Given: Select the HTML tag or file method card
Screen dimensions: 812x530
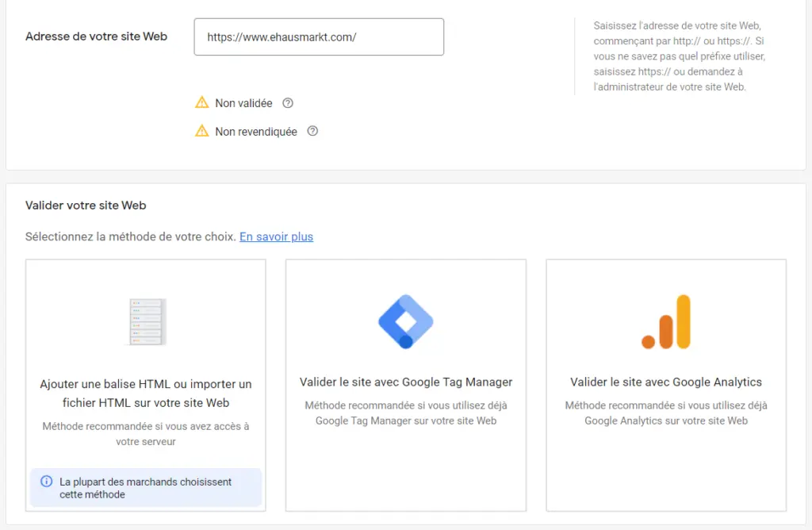Looking at the screenshot, I should click(146, 385).
